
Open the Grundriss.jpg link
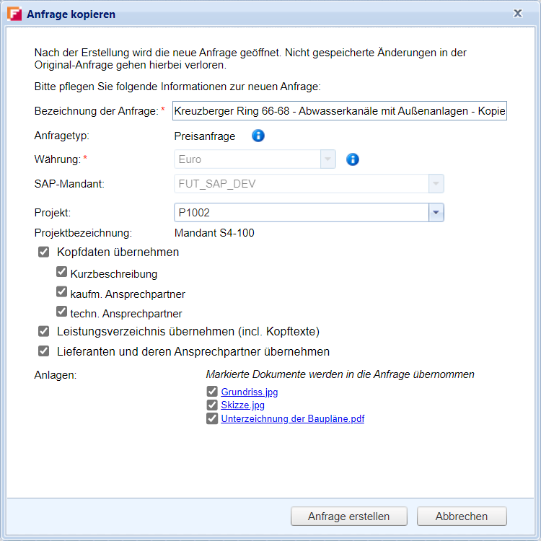[249, 392]
